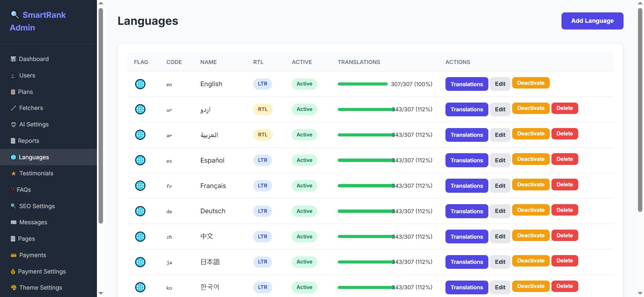Click the SmartRank magnifier logo icon

click(x=15, y=15)
